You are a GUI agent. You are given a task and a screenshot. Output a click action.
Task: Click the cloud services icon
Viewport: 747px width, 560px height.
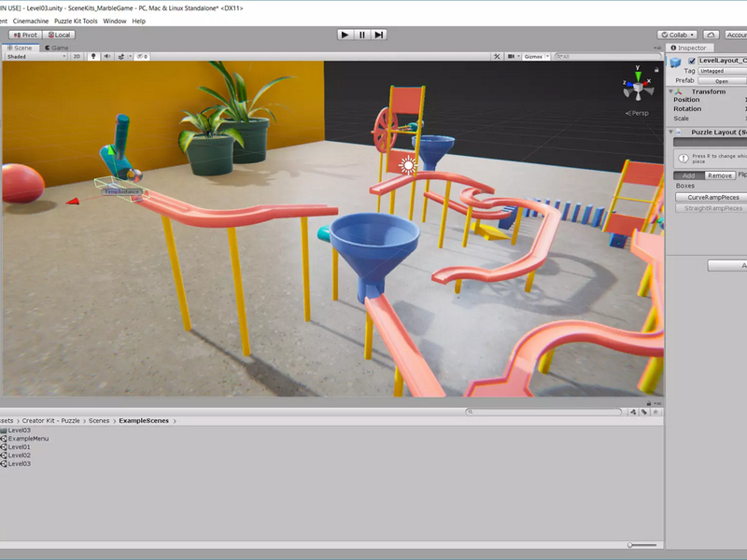click(711, 35)
